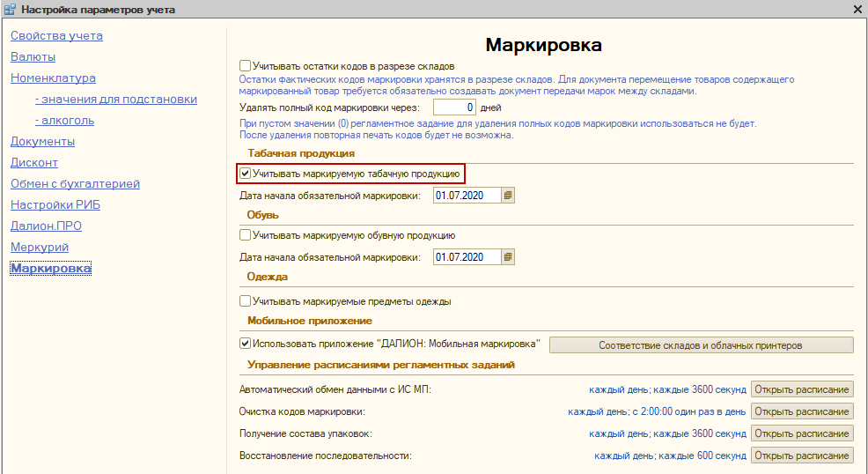
Task: Go to 'Валюты' settings
Action: (33, 56)
